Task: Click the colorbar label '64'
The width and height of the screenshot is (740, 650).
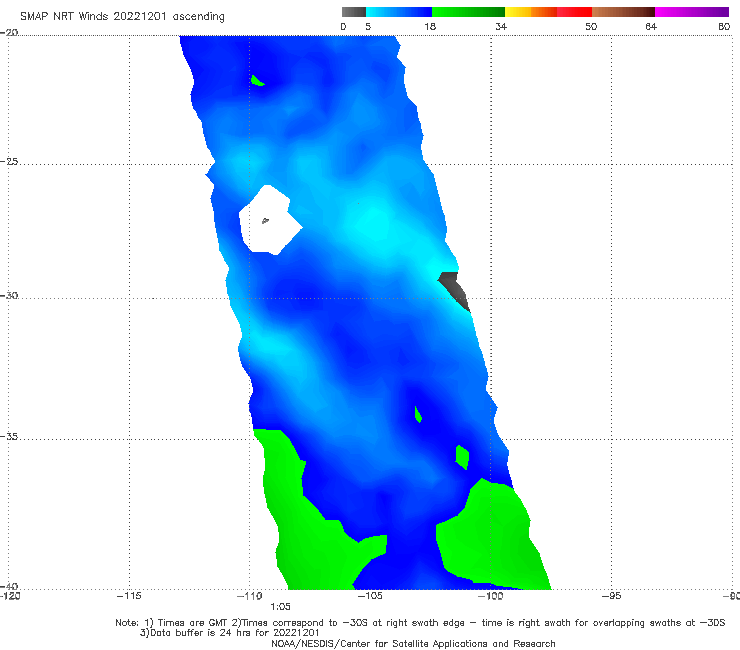Action: point(651,26)
